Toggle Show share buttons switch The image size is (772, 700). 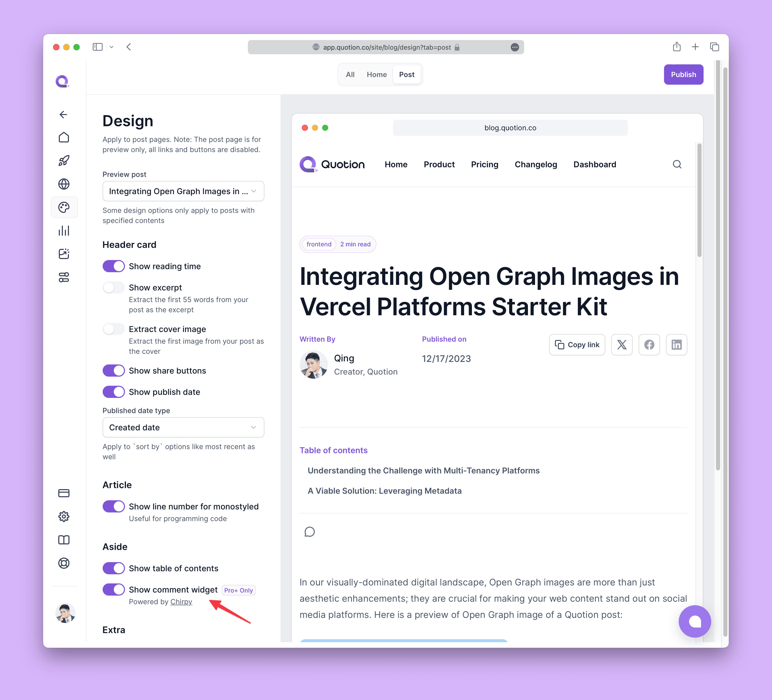[114, 371]
